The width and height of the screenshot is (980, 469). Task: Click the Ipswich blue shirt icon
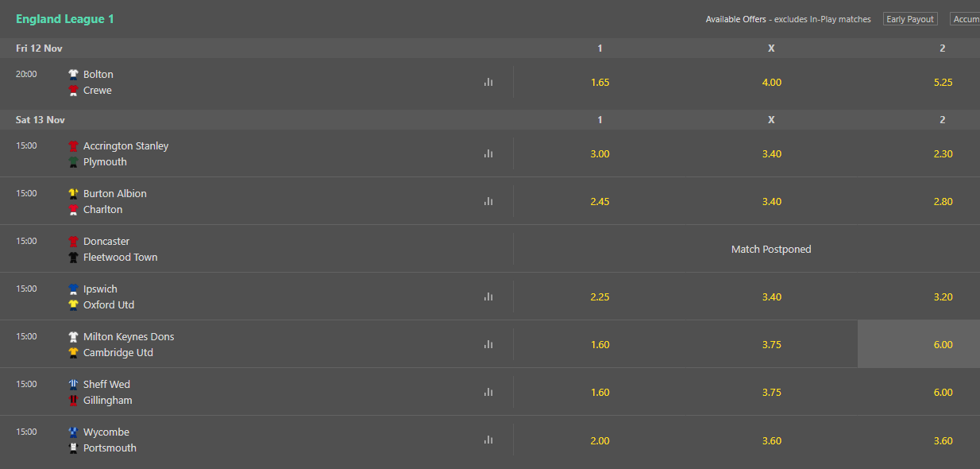click(73, 289)
